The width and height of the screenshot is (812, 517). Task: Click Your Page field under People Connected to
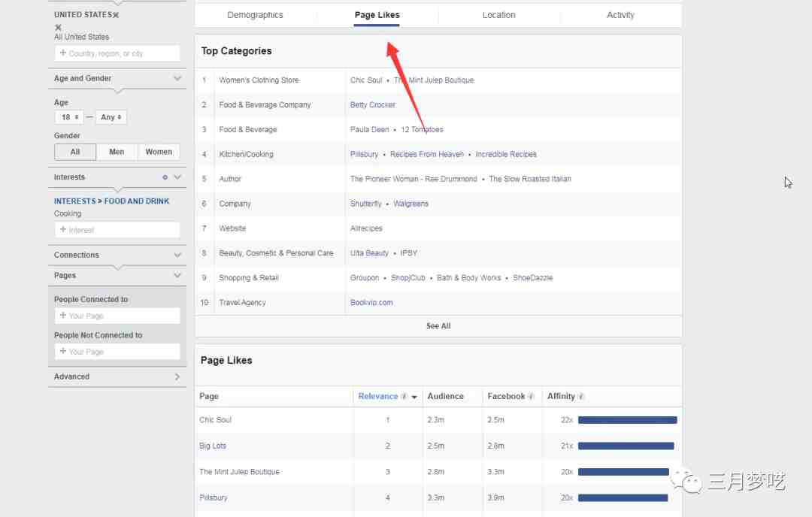click(x=117, y=316)
